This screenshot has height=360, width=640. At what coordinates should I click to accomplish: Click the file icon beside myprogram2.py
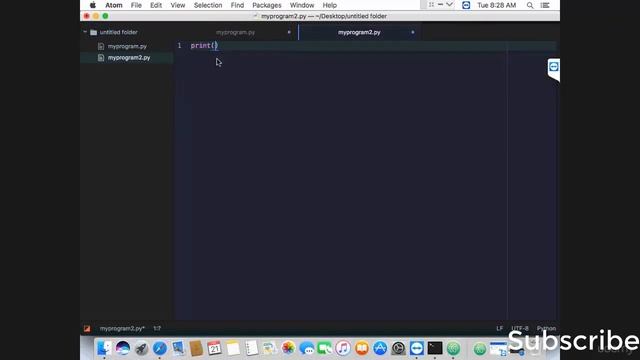101,58
